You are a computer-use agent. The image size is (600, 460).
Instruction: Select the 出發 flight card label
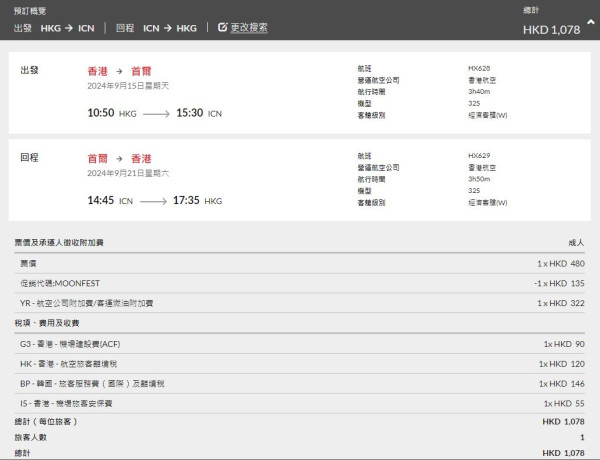(31, 72)
